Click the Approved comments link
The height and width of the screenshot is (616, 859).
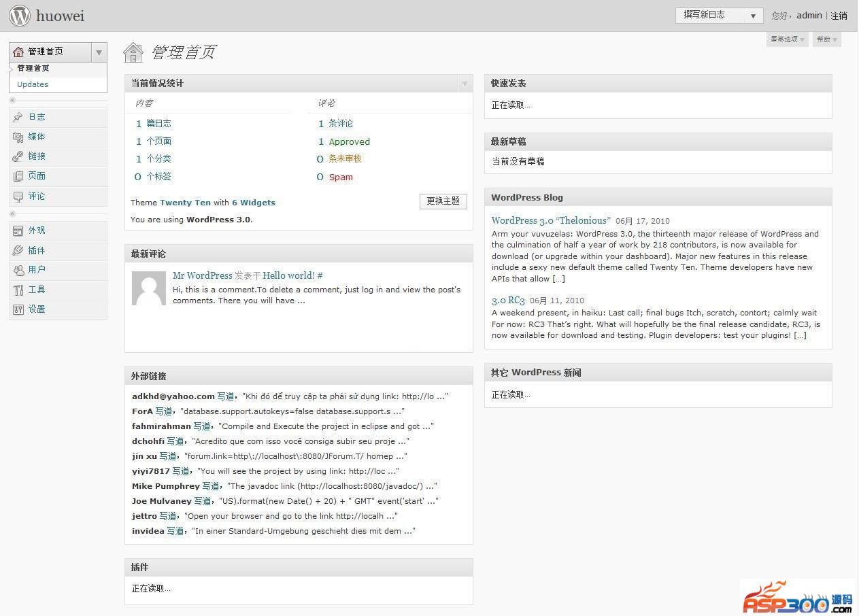tap(350, 142)
